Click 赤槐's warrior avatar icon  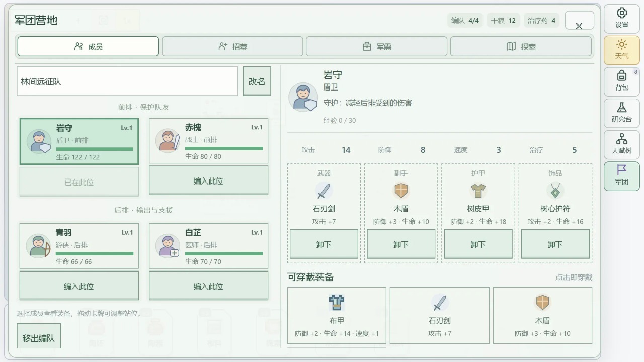point(168,141)
